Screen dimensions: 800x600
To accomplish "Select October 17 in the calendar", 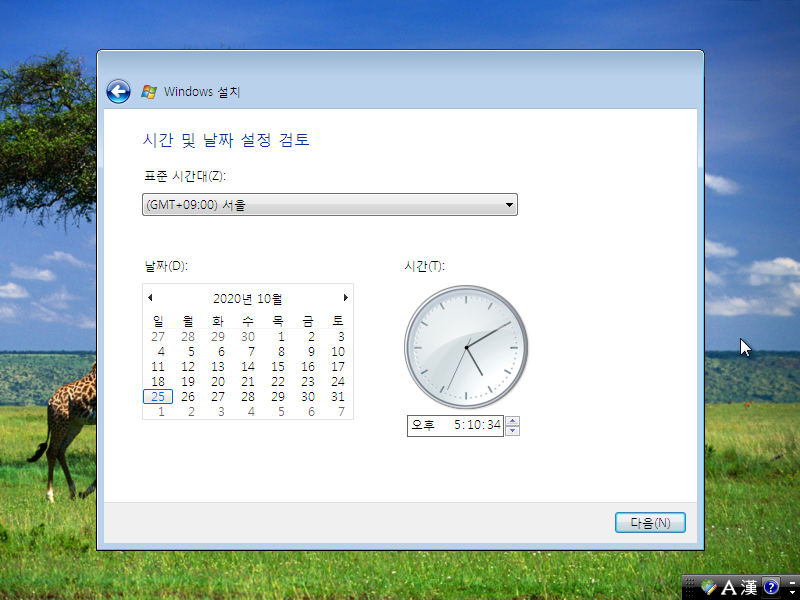I will tap(338, 366).
